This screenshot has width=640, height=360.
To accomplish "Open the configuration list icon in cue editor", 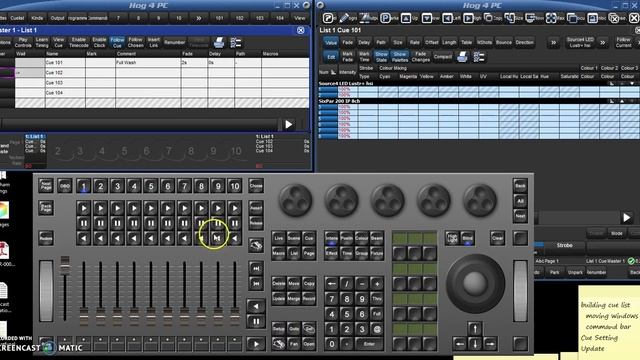I will (479, 57).
